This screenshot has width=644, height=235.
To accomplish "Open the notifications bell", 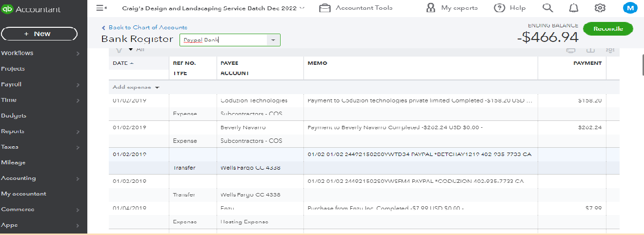I will click(574, 8).
